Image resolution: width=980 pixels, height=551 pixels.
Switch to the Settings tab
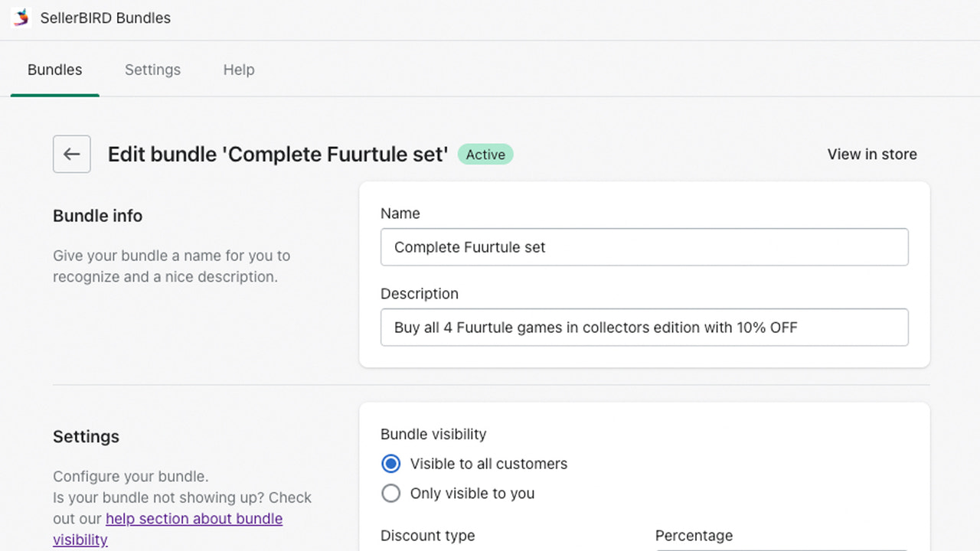[152, 70]
